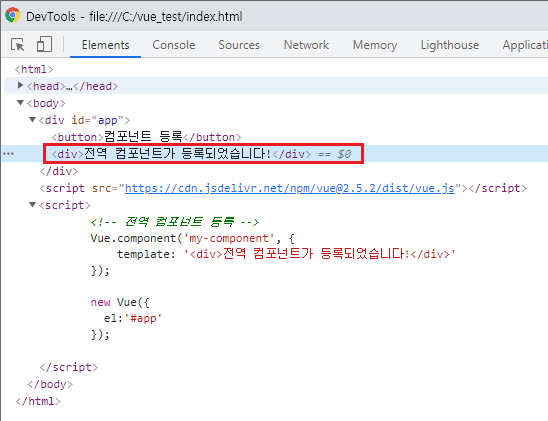
Task: Select the button 컴포넌트 등록 node
Action: click(x=146, y=137)
